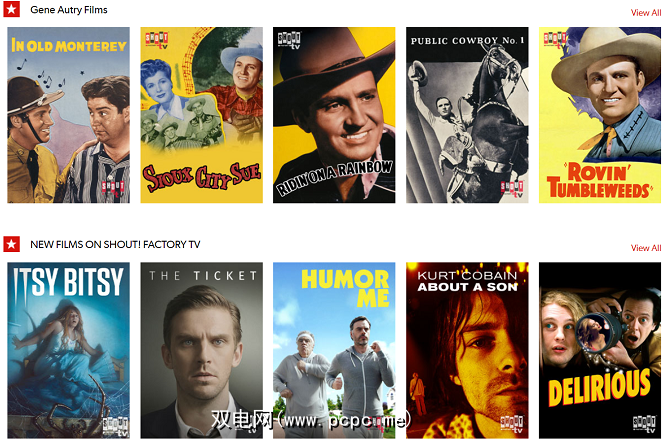Click Shout TV logo on Ridin' on a Rainbow poster
The width and height of the screenshot is (670, 444).
pos(289,40)
